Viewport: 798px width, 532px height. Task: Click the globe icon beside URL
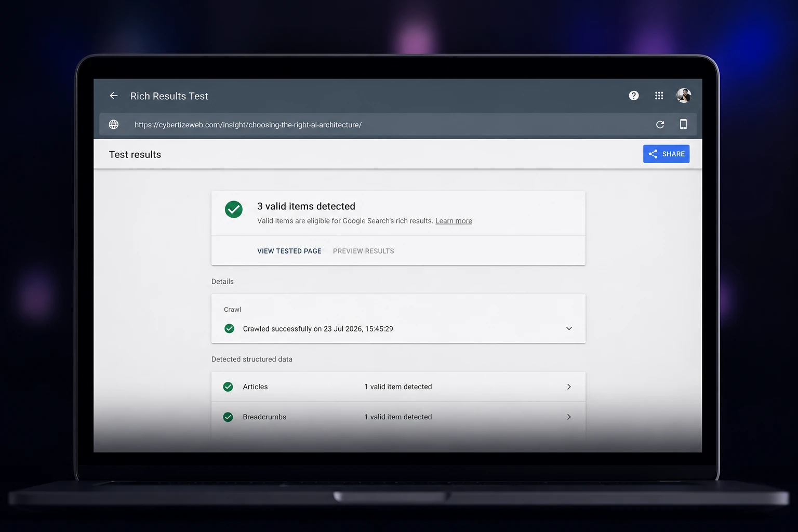click(x=114, y=125)
